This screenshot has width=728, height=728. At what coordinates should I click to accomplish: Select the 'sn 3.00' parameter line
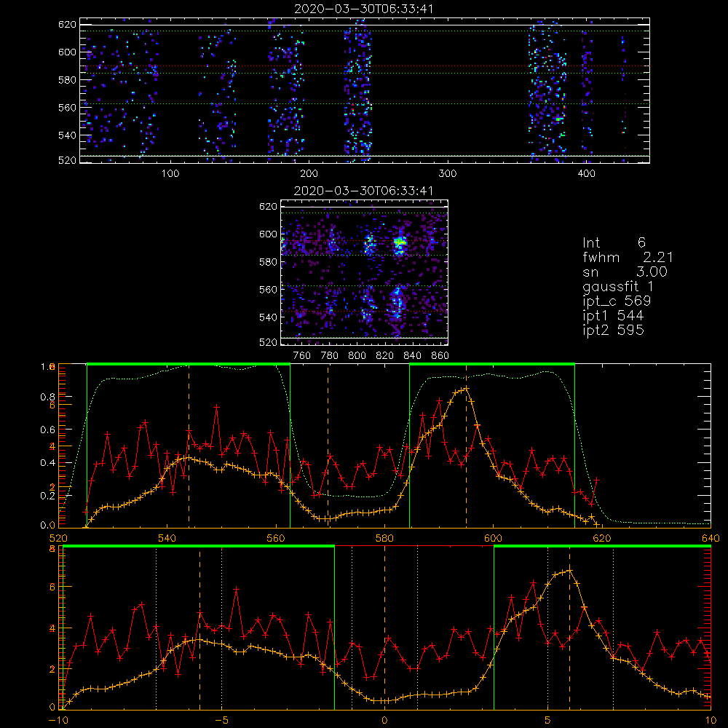pyautogui.click(x=625, y=272)
